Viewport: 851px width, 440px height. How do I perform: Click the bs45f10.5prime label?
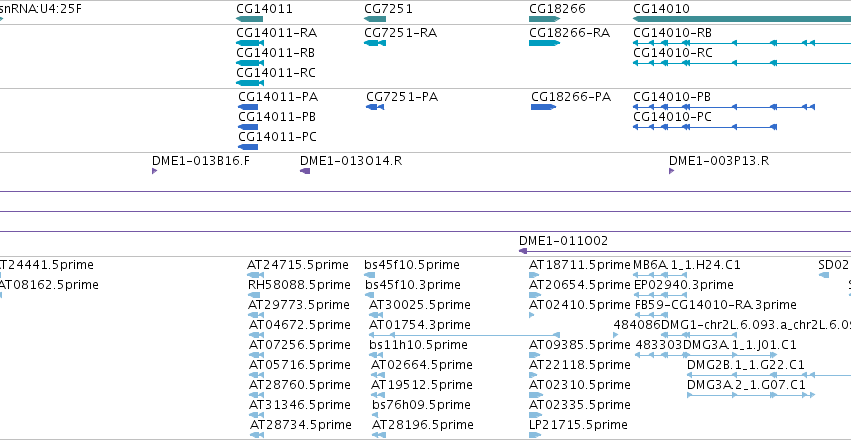coord(412,265)
